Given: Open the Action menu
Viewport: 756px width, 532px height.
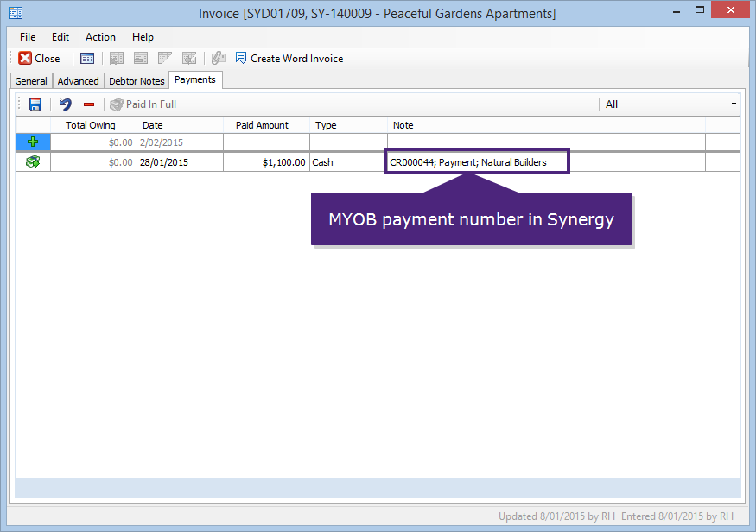Looking at the screenshot, I should 100,37.
